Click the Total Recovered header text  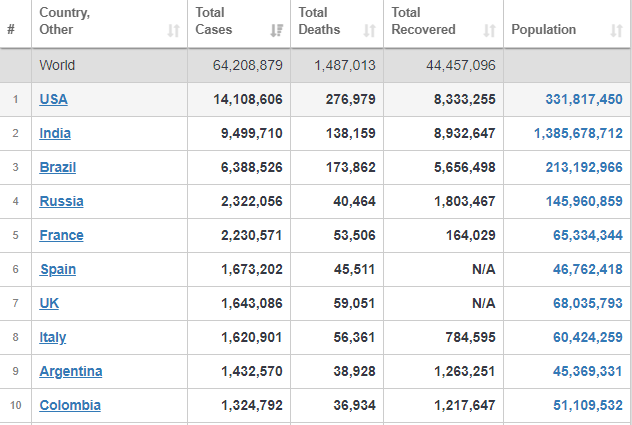pos(423,21)
